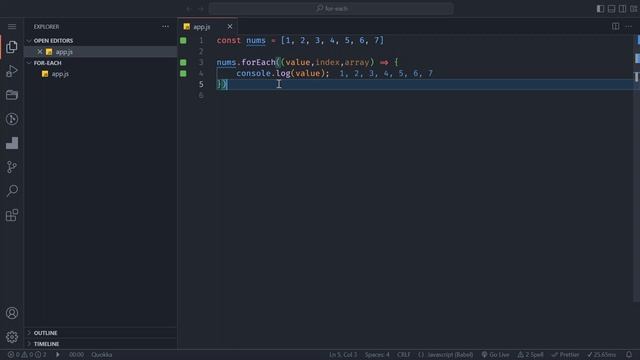Open Accounts menu icon
Viewport: 640px width, 360px height.
point(12,313)
